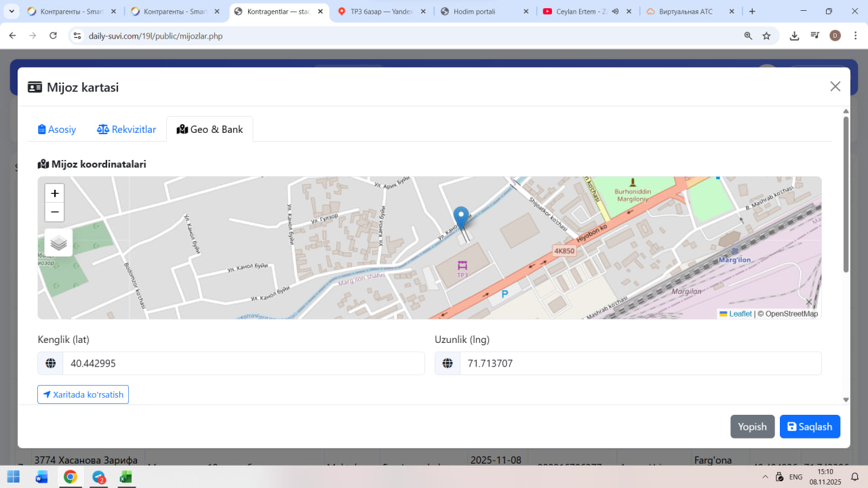Zoom in on the map with the plus button
Image resolution: width=868 pixels, height=488 pixels.
55,193
